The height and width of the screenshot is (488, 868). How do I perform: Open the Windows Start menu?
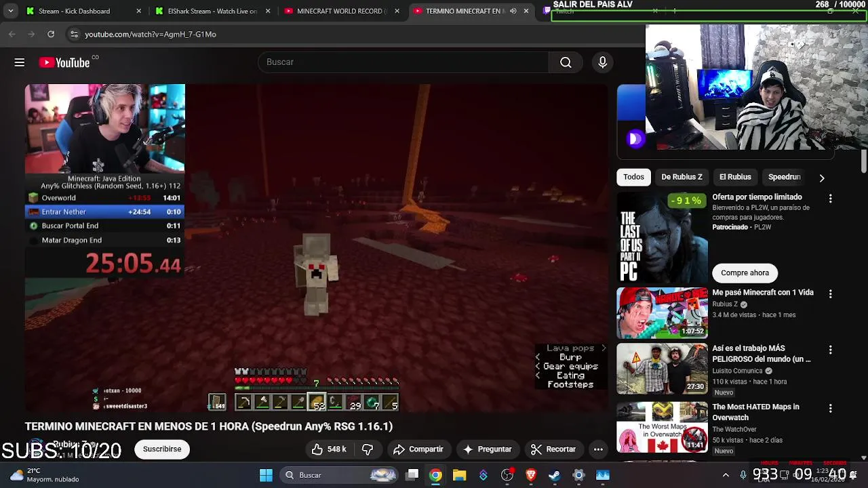[x=266, y=475]
